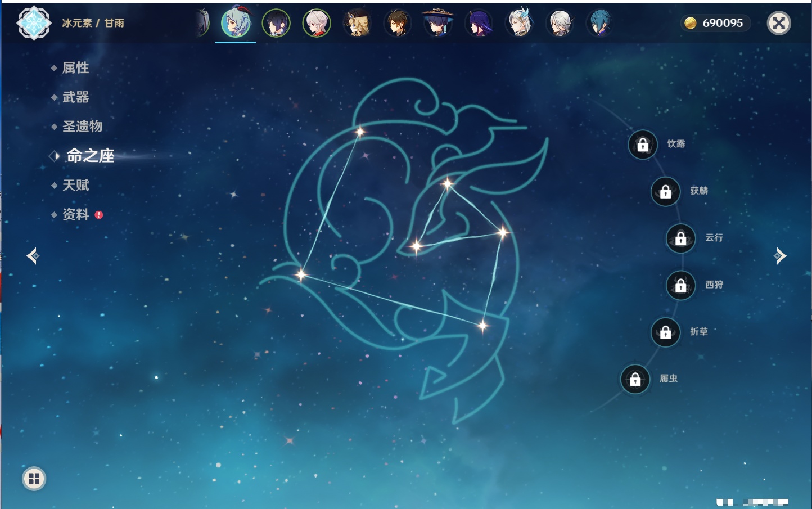Open the 天赋 talents page
The width and height of the screenshot is (812, 509).
point(75,185)
